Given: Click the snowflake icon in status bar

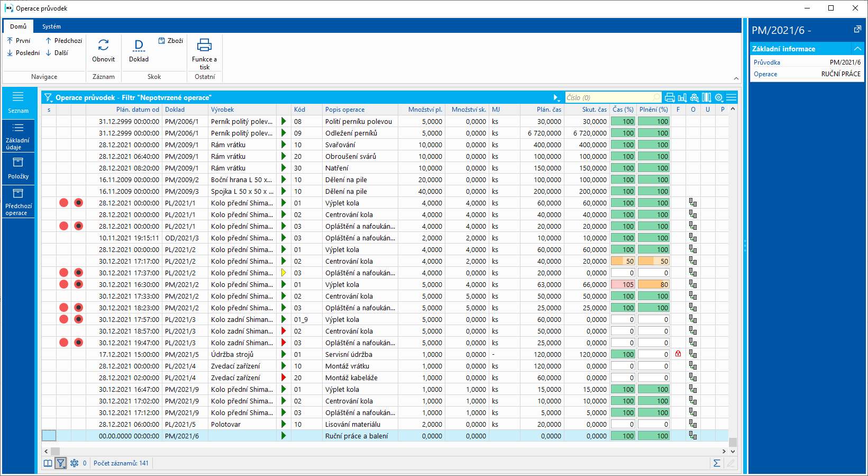Looking at the screenshot, I should (x=74, y=463).
